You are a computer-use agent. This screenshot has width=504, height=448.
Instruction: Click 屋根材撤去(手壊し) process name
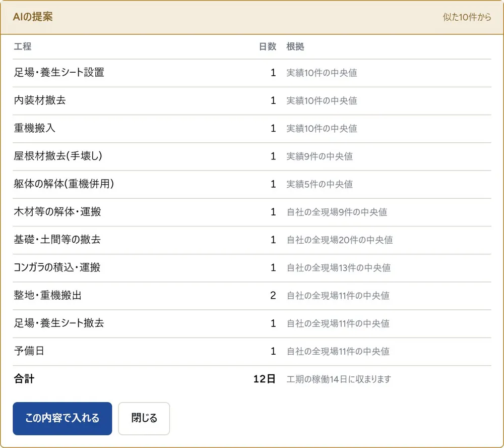pyautogui.click(x=58, y=156)
